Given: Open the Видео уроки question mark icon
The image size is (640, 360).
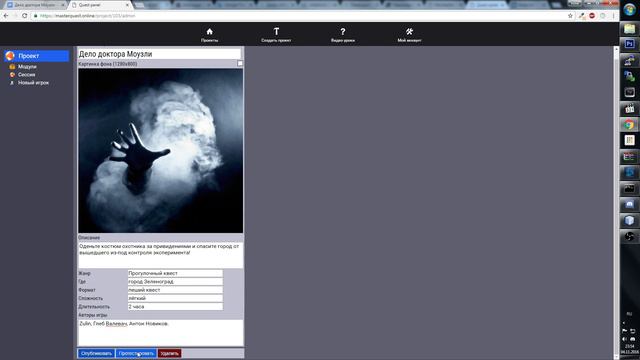Looking at the screenshot, I should 343,31.
